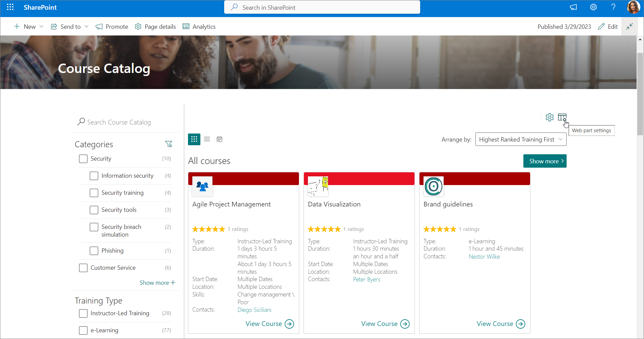Switch to list view layout

(x=207, y=139)
